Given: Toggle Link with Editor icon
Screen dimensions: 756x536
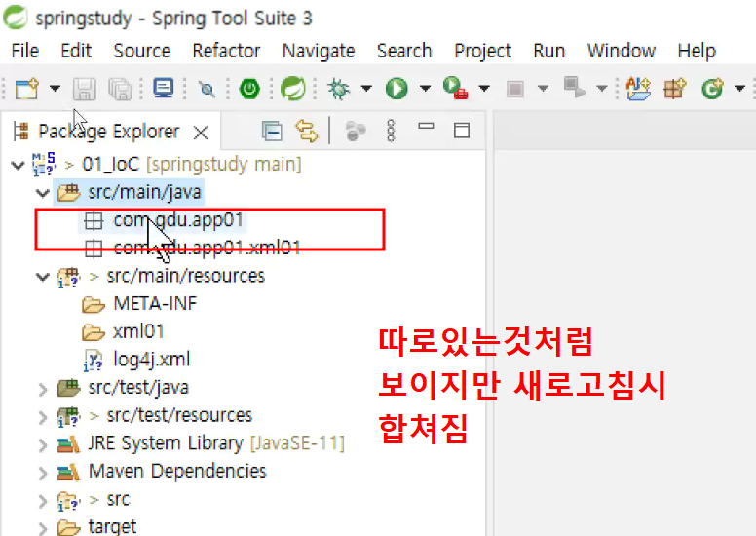Looking at the screenshot, I should tap(307, 131).
